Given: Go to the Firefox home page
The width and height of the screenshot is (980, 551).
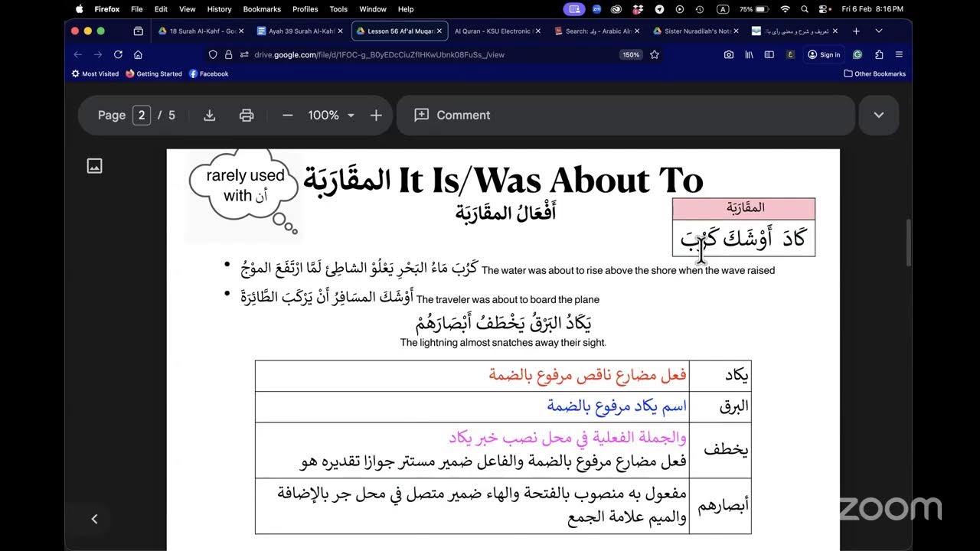Looking at the screenshot, I should [x=138, y=54].
